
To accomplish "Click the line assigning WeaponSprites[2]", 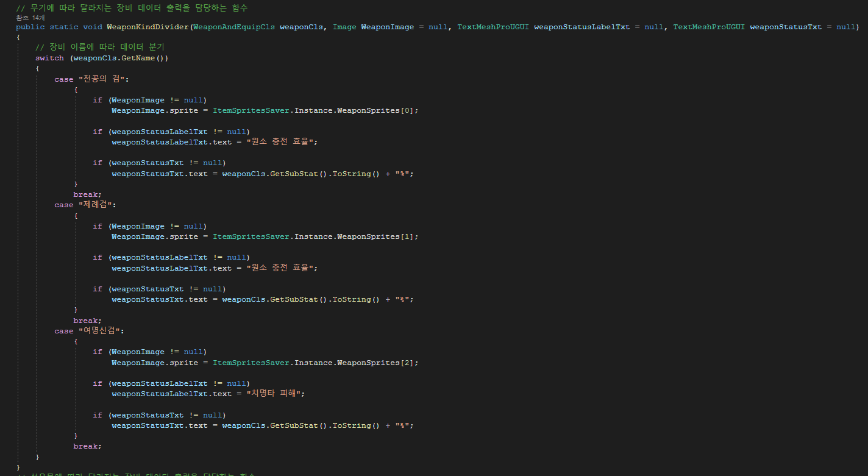I will [265, 363].
